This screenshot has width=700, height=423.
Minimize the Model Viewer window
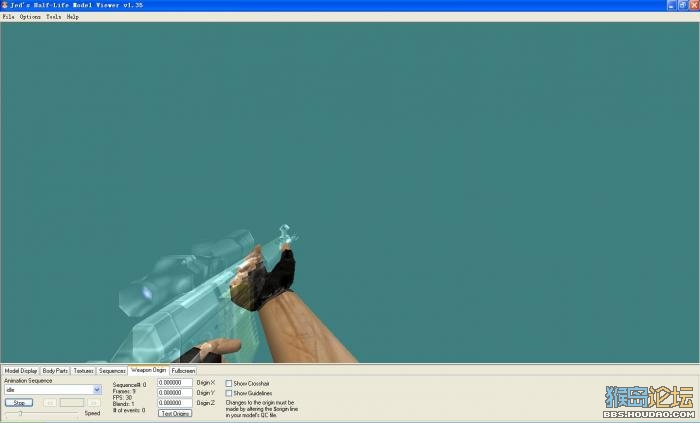(672, 5)
